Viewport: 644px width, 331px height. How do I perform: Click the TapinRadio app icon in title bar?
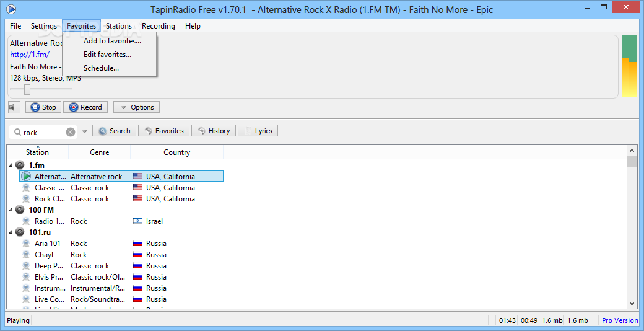11,8
